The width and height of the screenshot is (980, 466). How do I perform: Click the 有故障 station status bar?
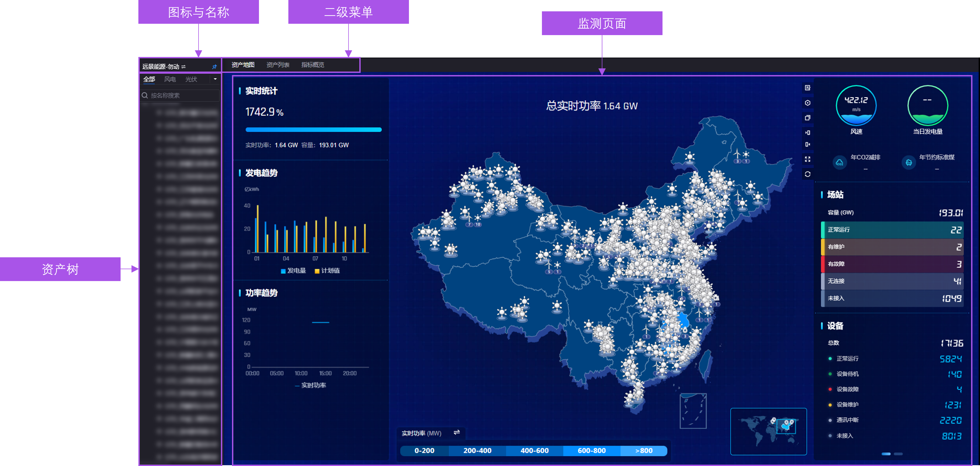coord(892,264)
